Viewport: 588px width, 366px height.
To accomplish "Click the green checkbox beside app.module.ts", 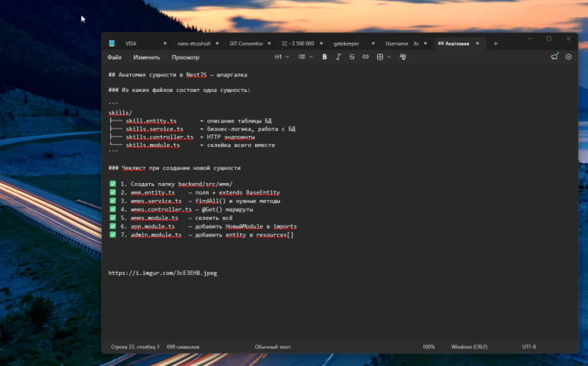I will click(113, 226).
